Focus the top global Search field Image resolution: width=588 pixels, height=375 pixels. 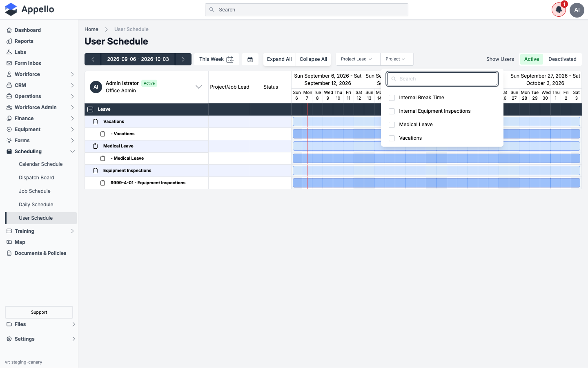307,10
